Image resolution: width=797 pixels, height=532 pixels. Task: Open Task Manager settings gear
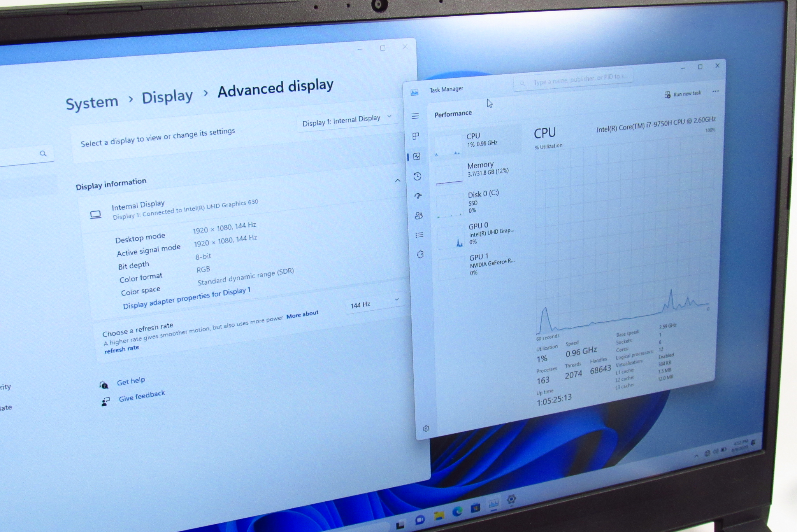426,428
